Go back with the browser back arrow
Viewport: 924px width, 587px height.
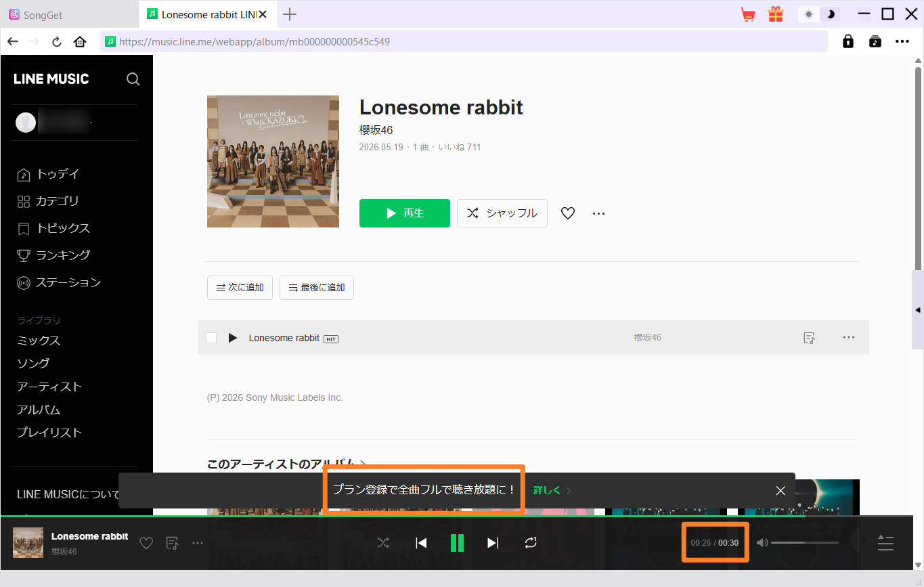pyautogui.click(x=13, y=41)
